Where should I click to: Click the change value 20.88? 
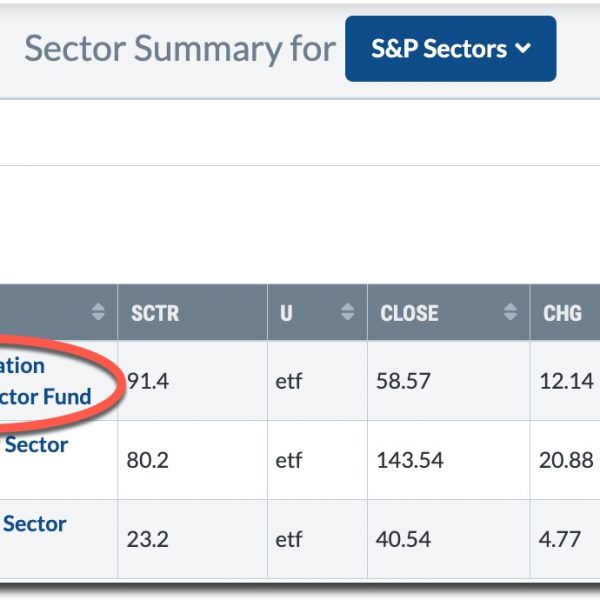pyautogui.click(x=566, y=461)
